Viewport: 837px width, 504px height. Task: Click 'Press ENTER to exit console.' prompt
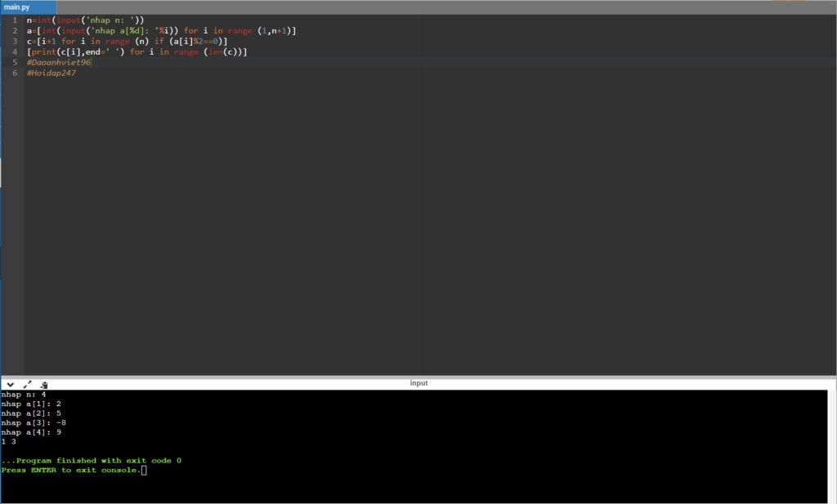pyautogui.click(x=71, y=470)
